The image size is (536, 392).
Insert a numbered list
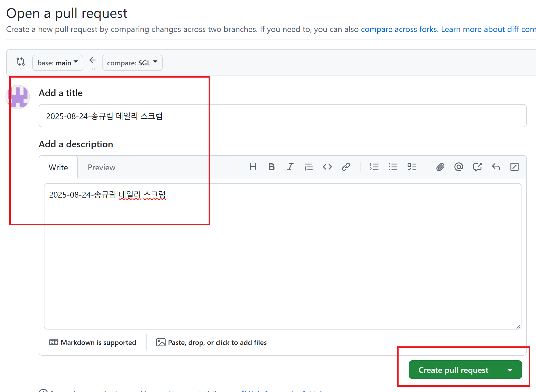374,167
